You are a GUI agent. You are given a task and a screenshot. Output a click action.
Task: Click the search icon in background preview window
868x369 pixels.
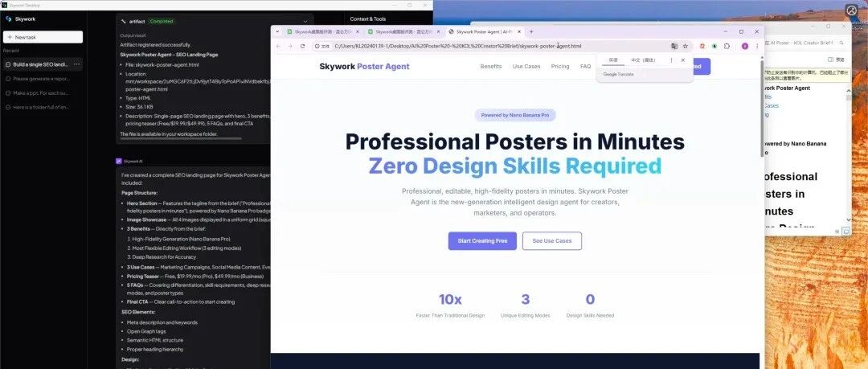coord(842,43)
